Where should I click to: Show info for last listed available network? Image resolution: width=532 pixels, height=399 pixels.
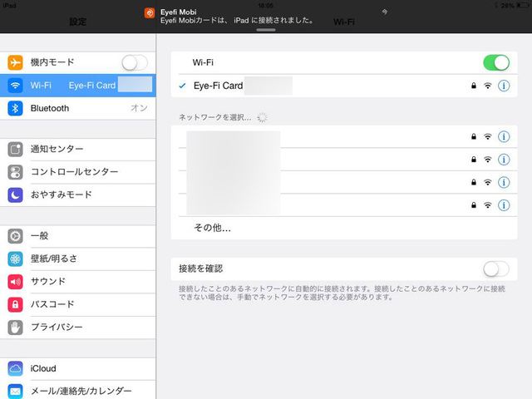503,204
